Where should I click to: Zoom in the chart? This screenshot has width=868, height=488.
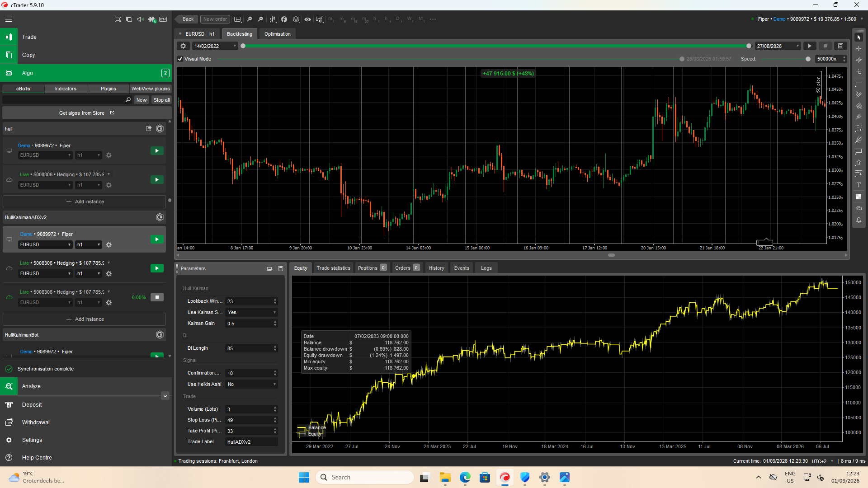260,19
